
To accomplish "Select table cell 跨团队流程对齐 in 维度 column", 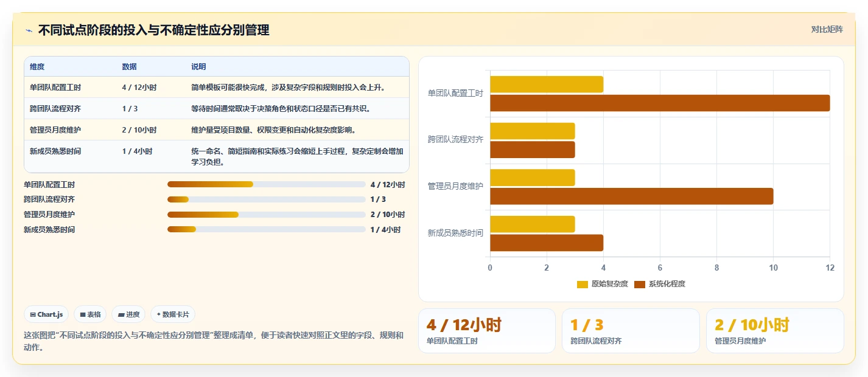I will click(55, 109).
